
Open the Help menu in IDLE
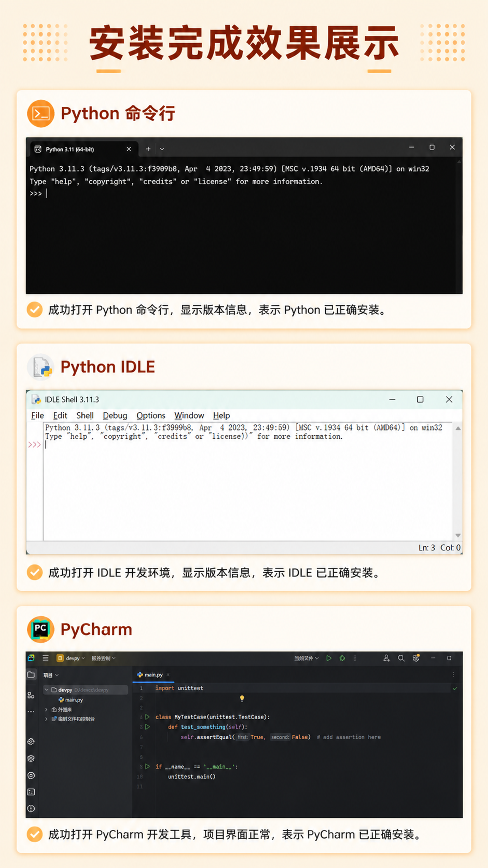(x=221, y=416)
